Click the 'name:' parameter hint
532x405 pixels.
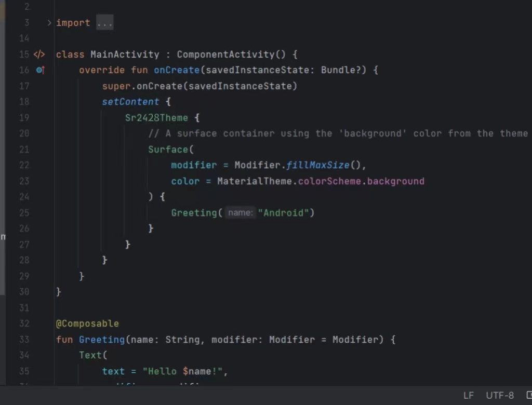pos(241,213)
